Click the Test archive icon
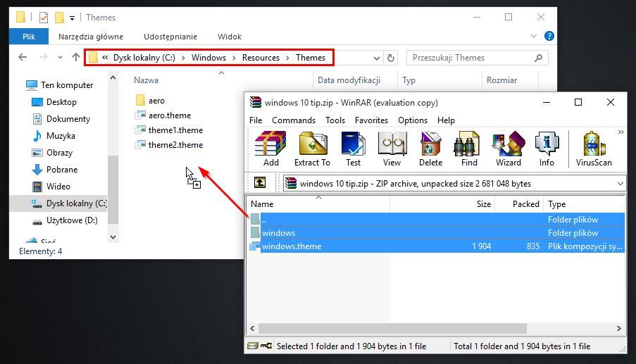This screenshot has height=364, width=636. click(353, 149)
